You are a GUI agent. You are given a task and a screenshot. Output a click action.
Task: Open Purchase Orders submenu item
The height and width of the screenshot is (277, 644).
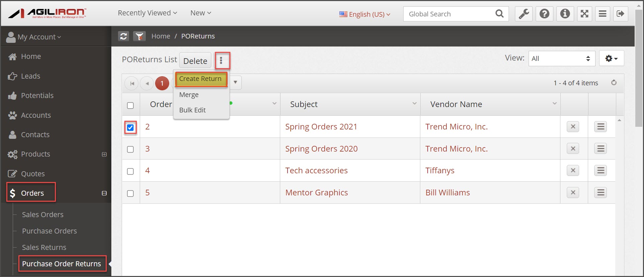point(49,231)
